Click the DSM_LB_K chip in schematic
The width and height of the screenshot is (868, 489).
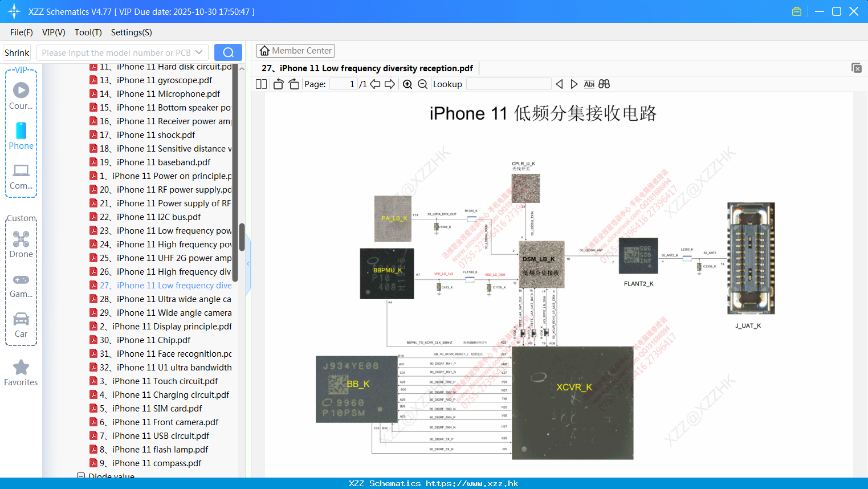coord(542,265)
